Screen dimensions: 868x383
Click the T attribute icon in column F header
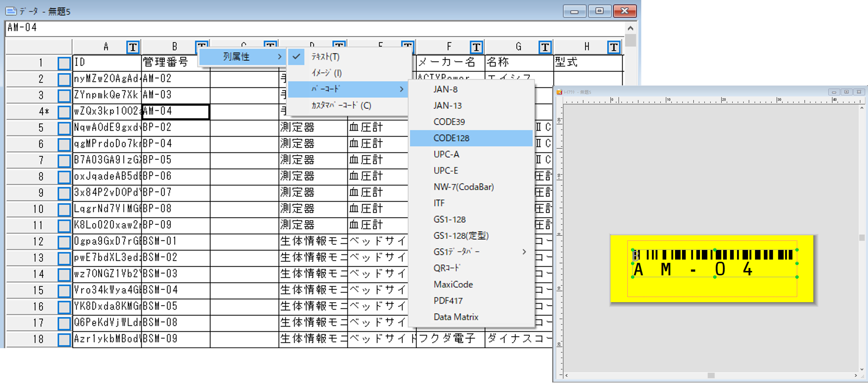coord(476,47)
